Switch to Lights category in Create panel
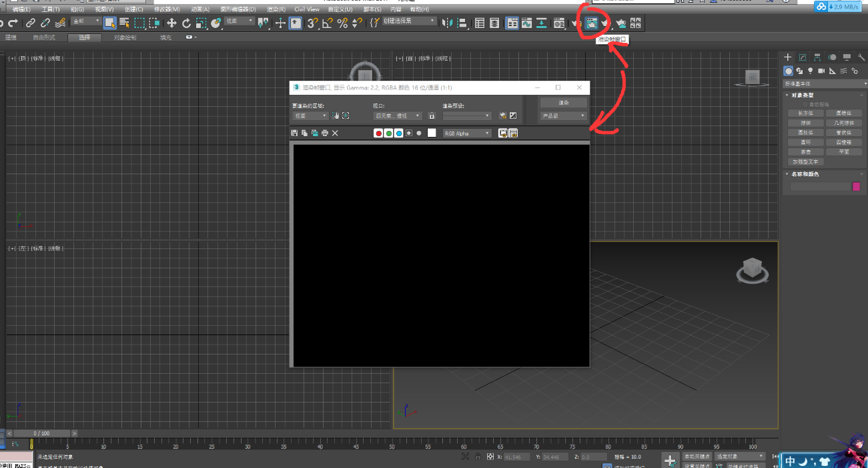The height and width of the screenshot is (468, 868). [x=810, y=71]
